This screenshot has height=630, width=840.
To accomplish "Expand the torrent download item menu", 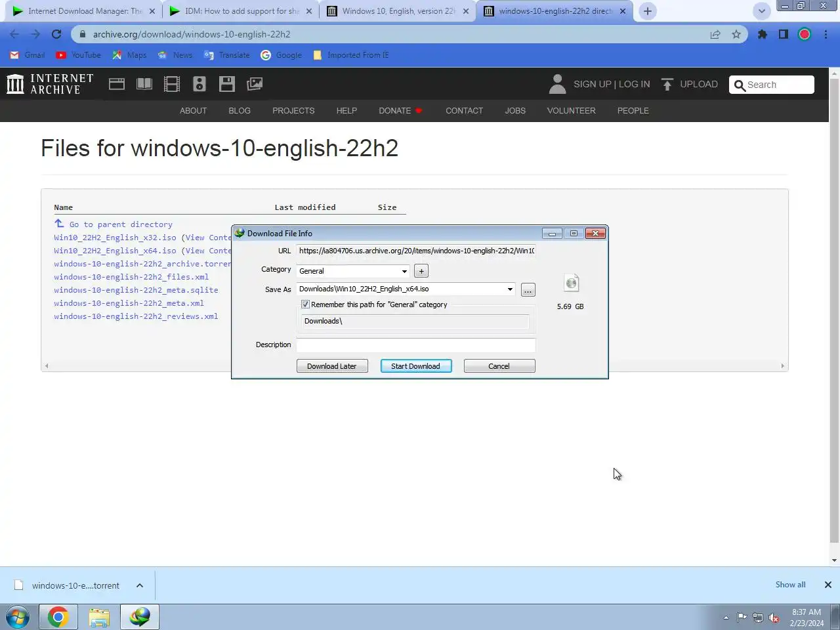I will coord(140,585).
